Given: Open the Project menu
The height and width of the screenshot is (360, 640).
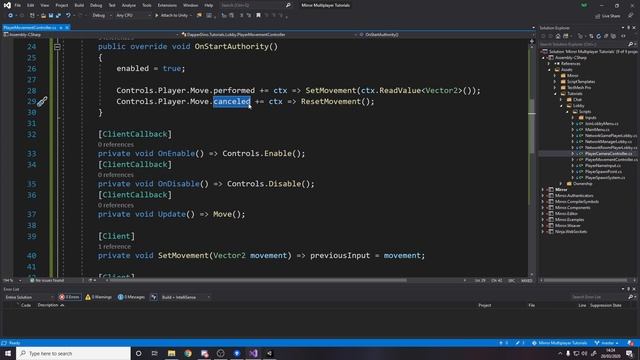Looking at the screenshot, I should tap(62, 5).
